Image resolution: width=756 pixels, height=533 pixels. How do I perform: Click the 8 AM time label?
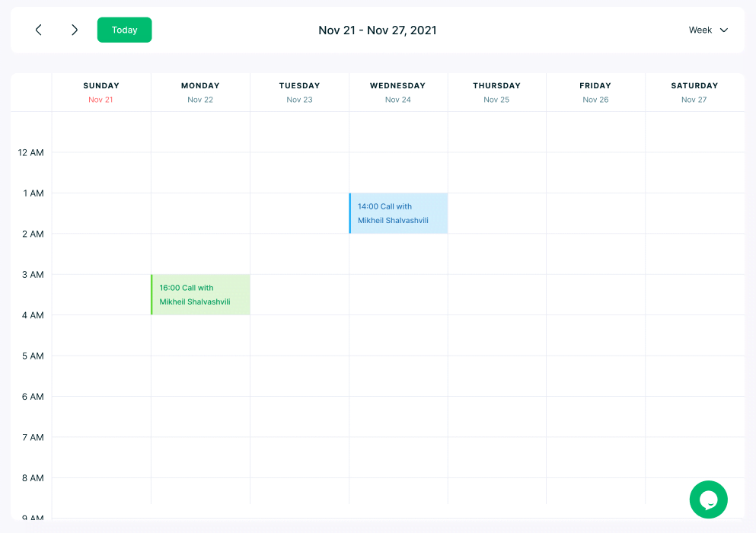tap(33, 478)
